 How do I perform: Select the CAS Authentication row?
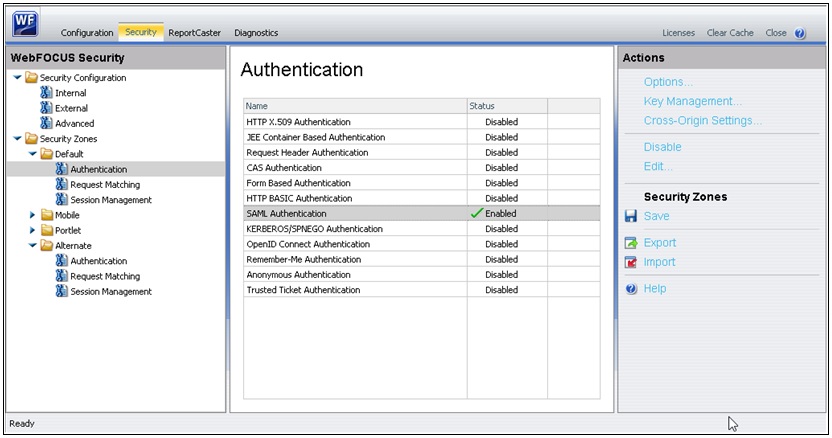click(x=422, y=168)
